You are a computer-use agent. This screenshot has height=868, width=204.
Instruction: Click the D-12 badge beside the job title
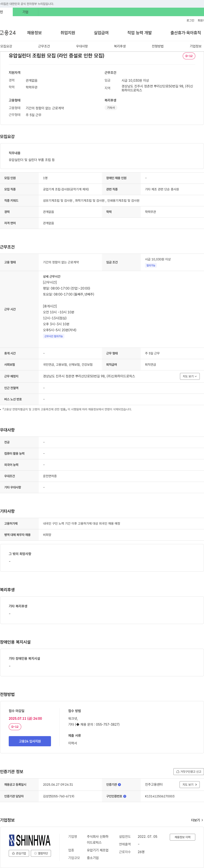pyautogui.click(x=189, y=56)
